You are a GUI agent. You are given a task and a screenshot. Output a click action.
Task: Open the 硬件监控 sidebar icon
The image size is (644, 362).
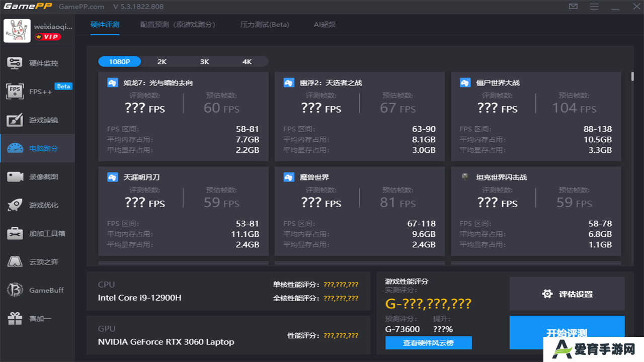14,63
